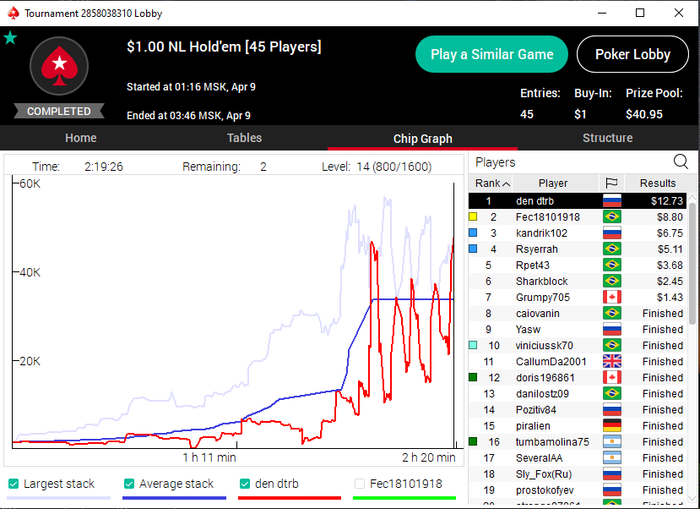Click the green favorite star icon

click(x=10, y=38)
